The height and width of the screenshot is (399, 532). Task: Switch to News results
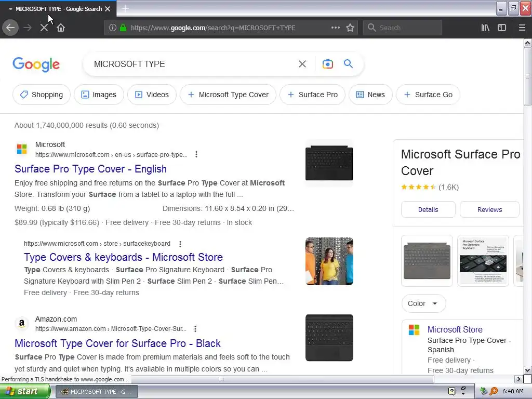(370, 95)
